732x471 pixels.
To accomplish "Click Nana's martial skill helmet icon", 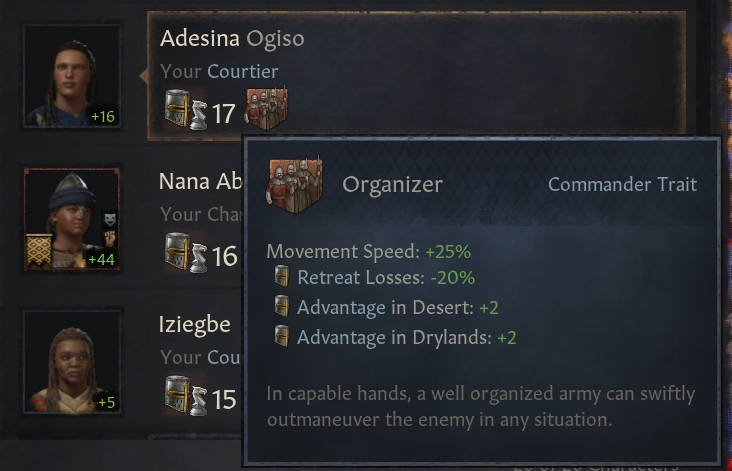I will 178,253.
